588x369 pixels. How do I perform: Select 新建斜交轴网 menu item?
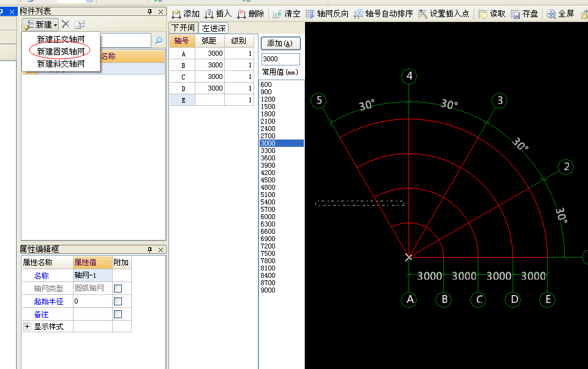click(x=61, y=64)
